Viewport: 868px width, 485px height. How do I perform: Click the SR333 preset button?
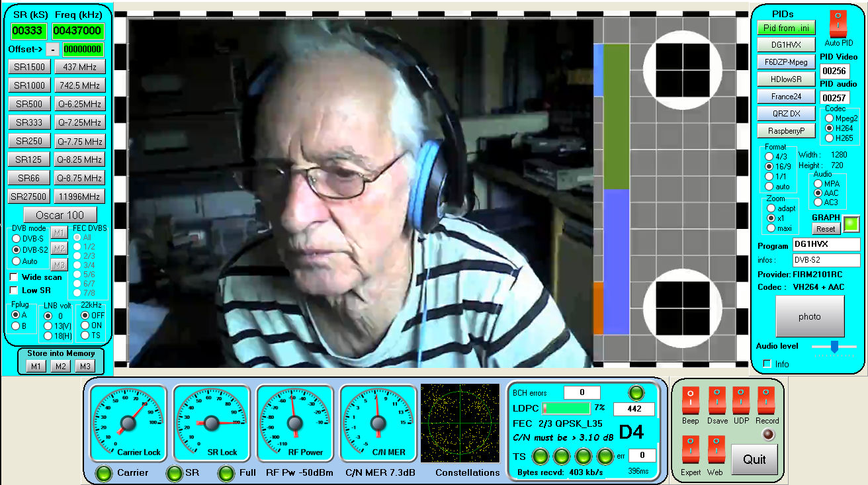30,123
